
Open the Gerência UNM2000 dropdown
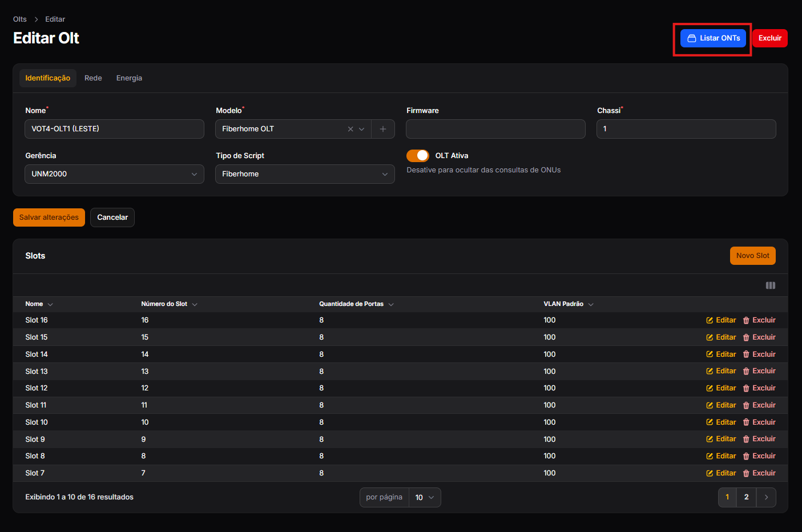tap(114, 174)
